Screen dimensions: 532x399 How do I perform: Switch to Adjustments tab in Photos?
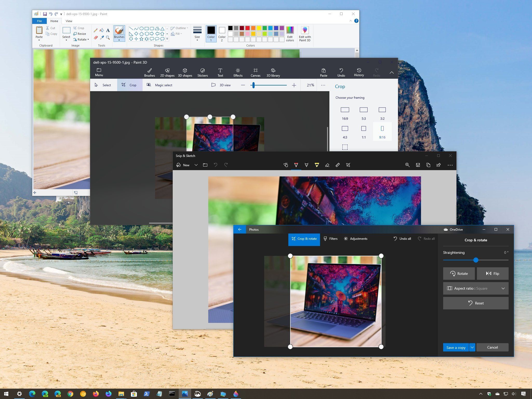(x=356, y=239)
